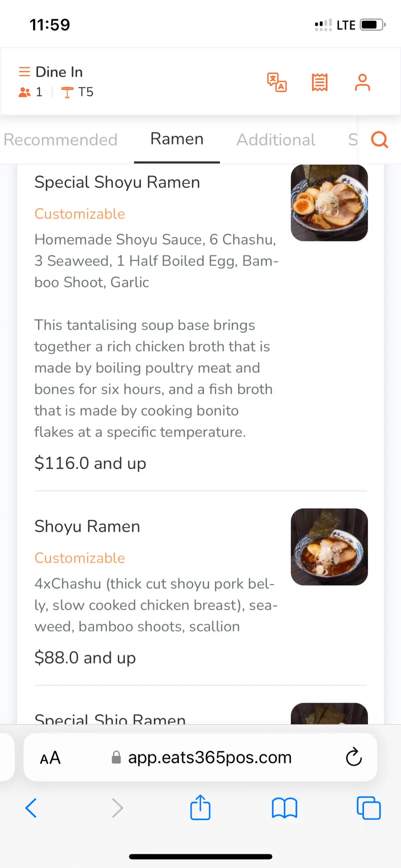Tap the language translation icon

point(277,82)
